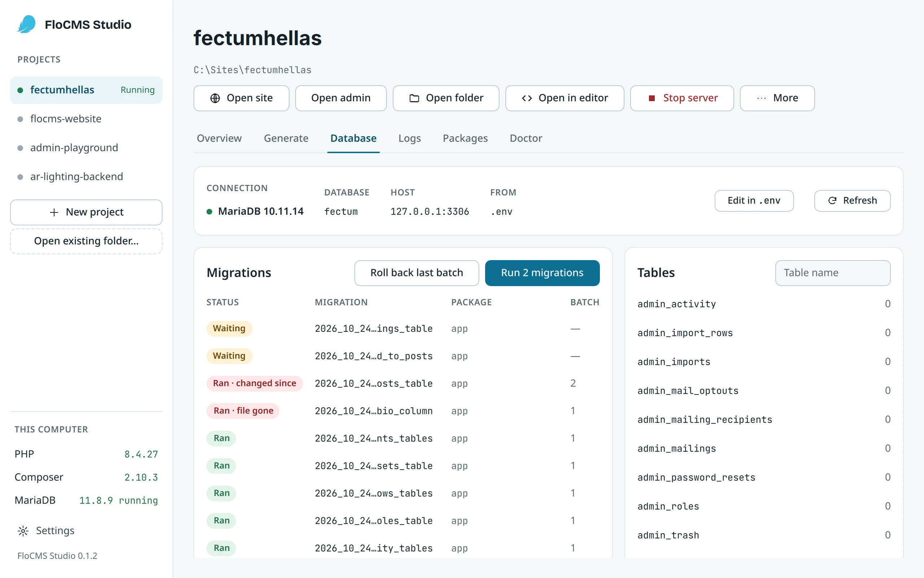Select the Database tab

pos(353,138)
